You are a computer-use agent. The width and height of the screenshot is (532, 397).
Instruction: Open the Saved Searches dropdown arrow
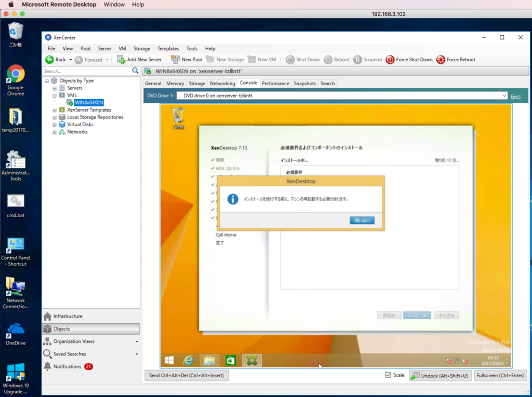(x=137, y=354)
